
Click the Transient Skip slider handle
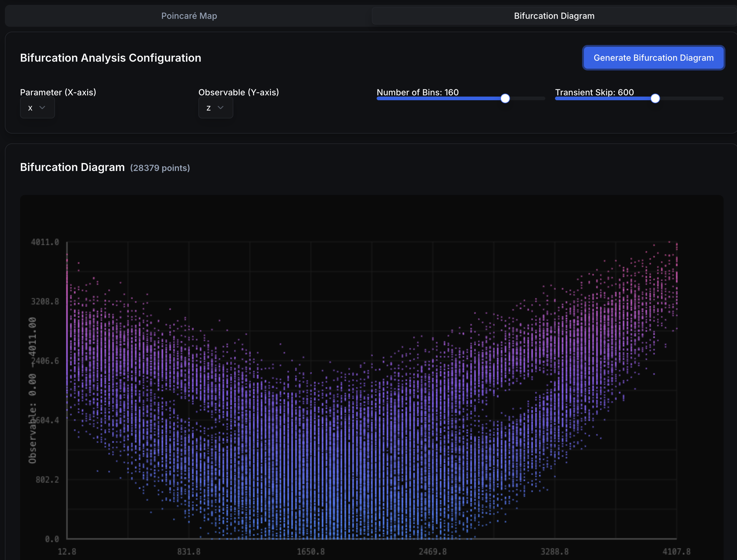pyautogui.click(x=655, y=98)
